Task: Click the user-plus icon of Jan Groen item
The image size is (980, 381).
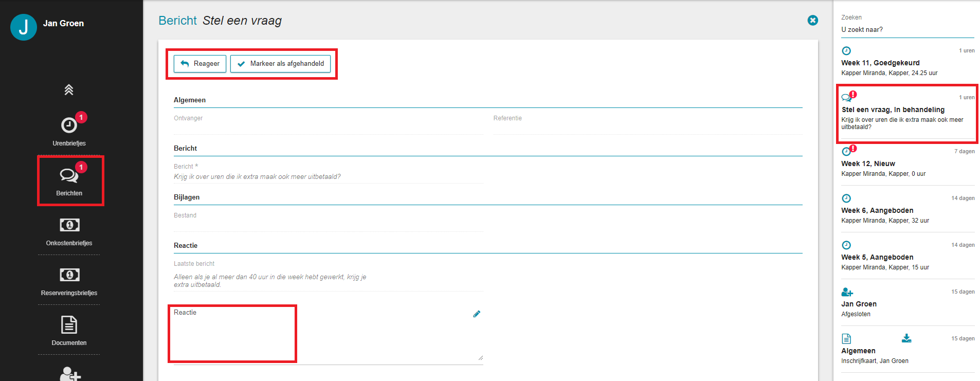Action: (847, 292)
